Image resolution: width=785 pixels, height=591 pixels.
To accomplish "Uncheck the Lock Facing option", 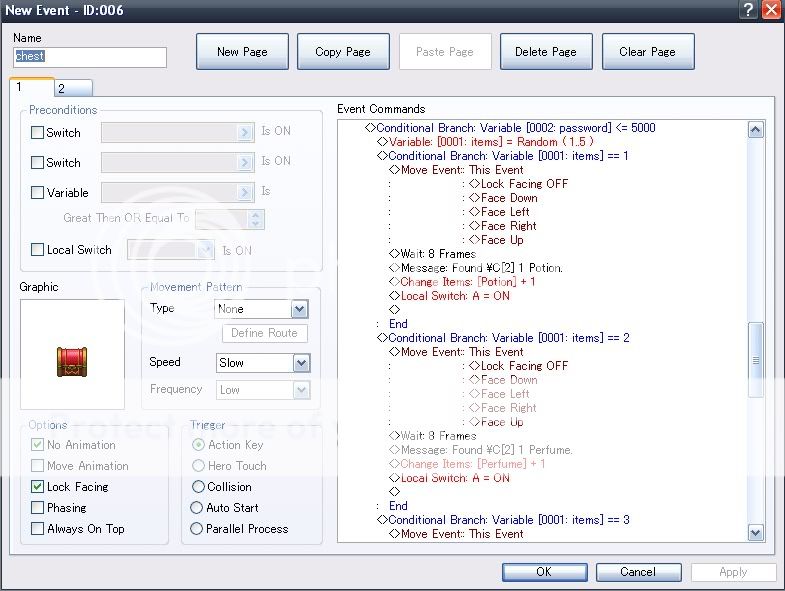I will click(38, 487).
